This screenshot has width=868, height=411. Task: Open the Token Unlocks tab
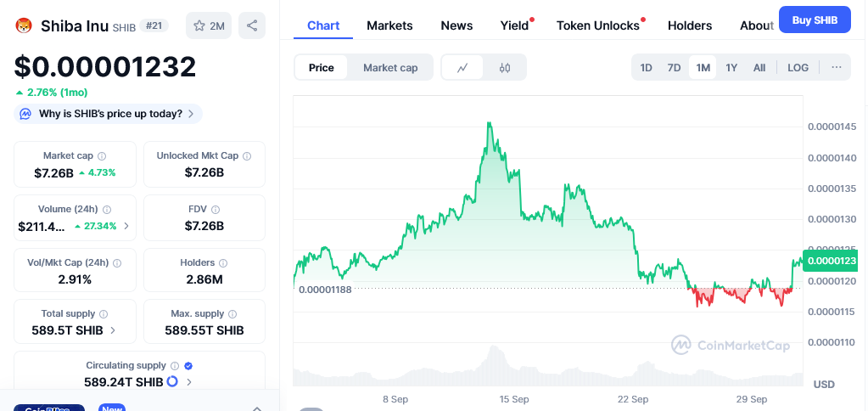tap(598, 25)
